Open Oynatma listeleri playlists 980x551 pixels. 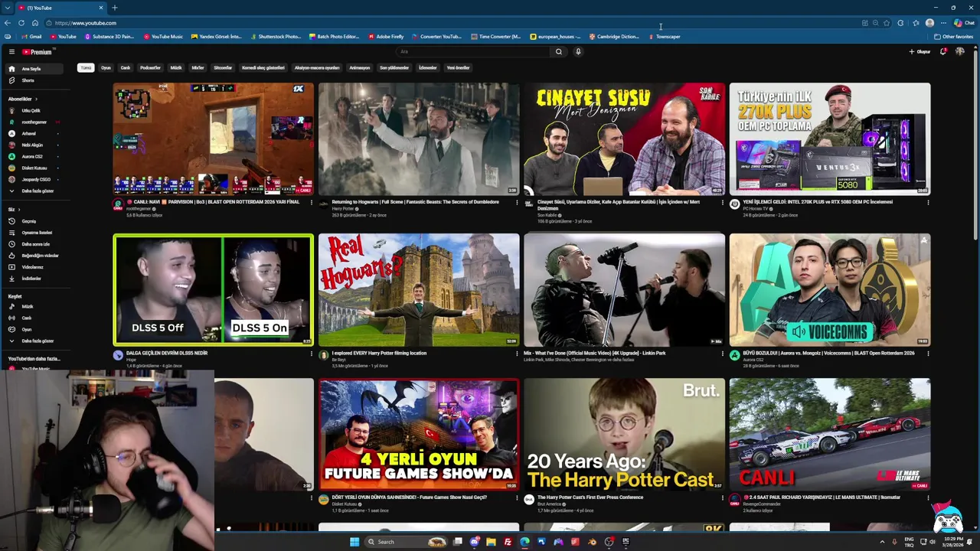(37, 233)
